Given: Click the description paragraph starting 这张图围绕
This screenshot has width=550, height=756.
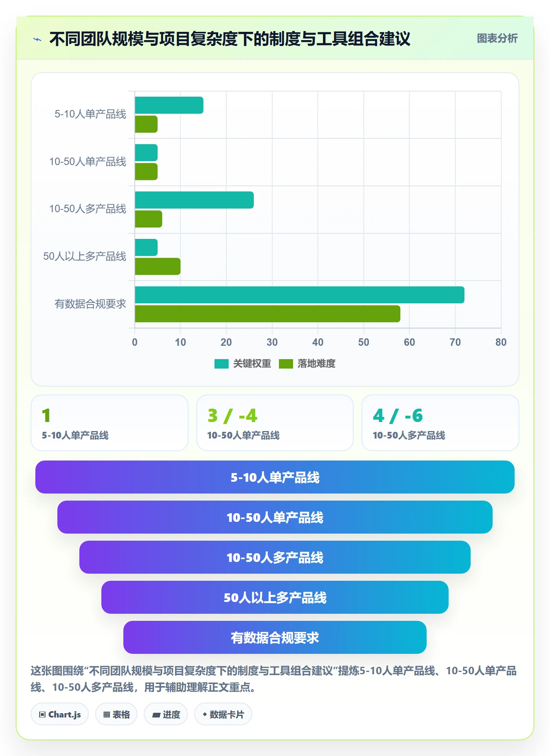Looking at the screenshot, I should tap(274, 679).
